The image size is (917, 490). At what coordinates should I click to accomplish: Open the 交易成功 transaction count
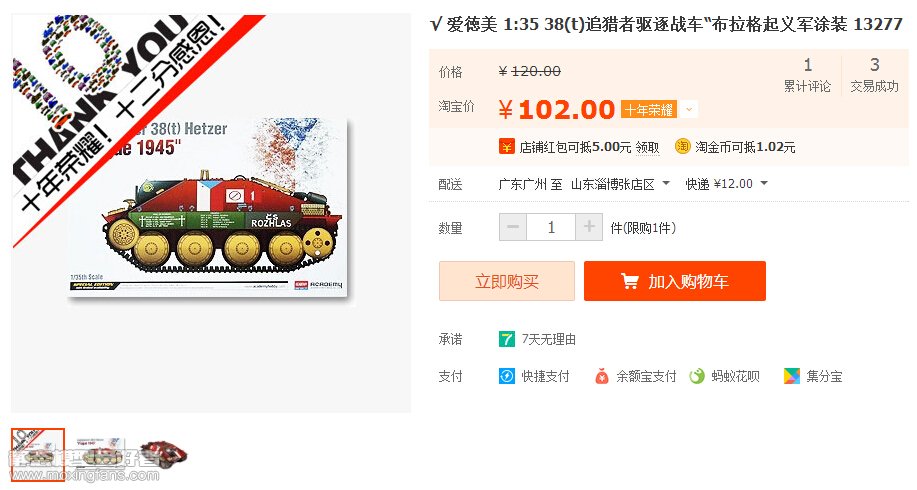(874, 75)
